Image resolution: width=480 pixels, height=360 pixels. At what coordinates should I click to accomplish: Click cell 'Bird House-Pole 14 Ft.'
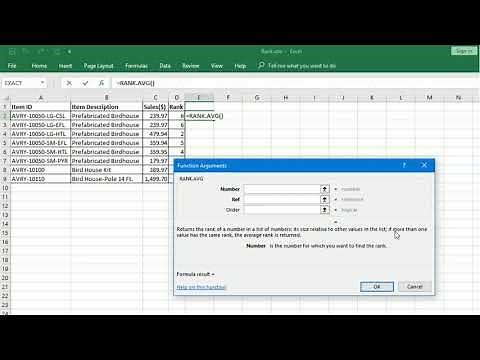click(106, 179)
